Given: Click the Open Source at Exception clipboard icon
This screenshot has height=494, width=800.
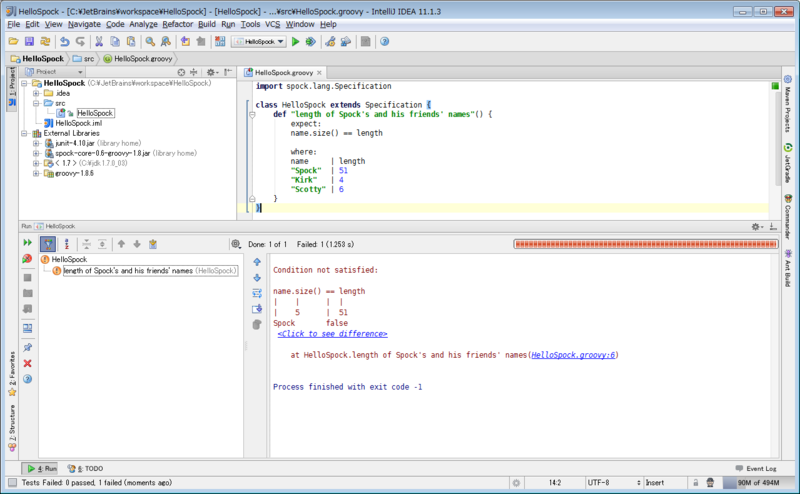Looking at the screenshot, I should (x=153, y=244).
